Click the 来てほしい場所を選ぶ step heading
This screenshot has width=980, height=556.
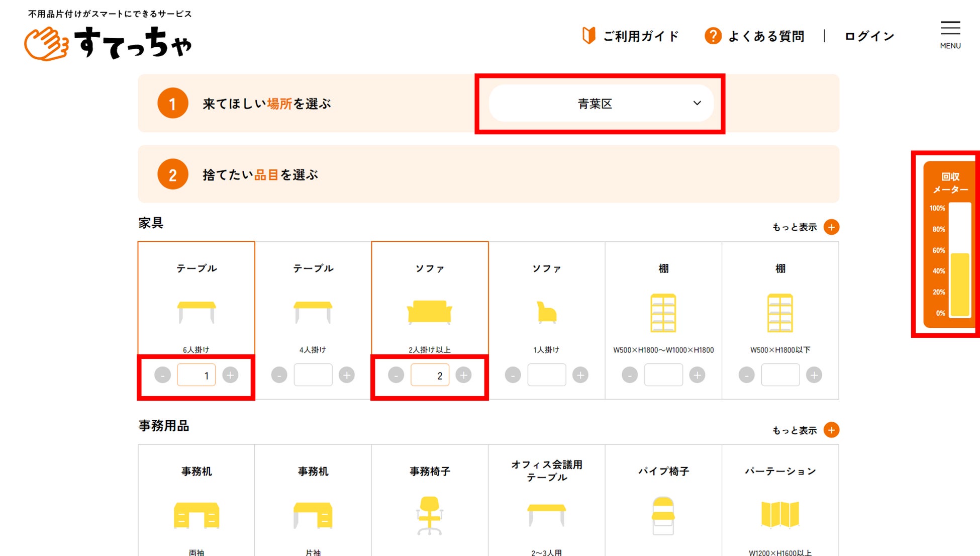(266, 104)
